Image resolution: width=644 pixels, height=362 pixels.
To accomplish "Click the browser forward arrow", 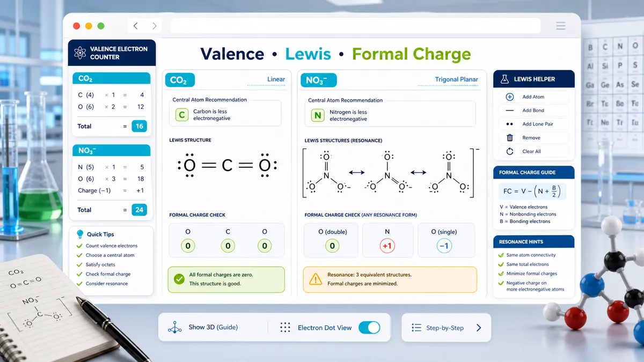I will click(154, 26).
